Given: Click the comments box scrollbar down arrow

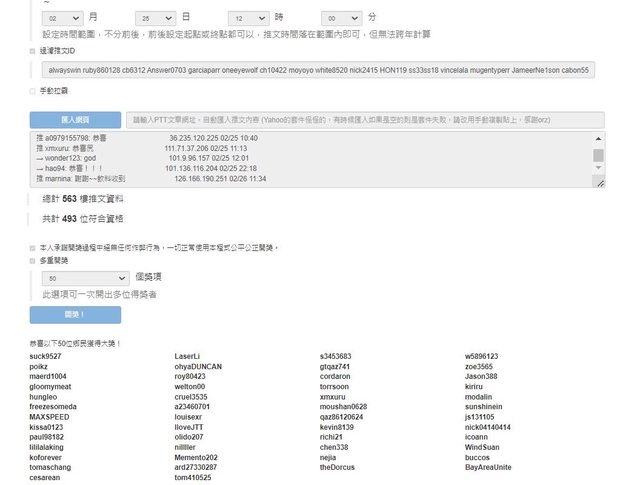Looking at the screenshot, I should click(x=598, y=183).
